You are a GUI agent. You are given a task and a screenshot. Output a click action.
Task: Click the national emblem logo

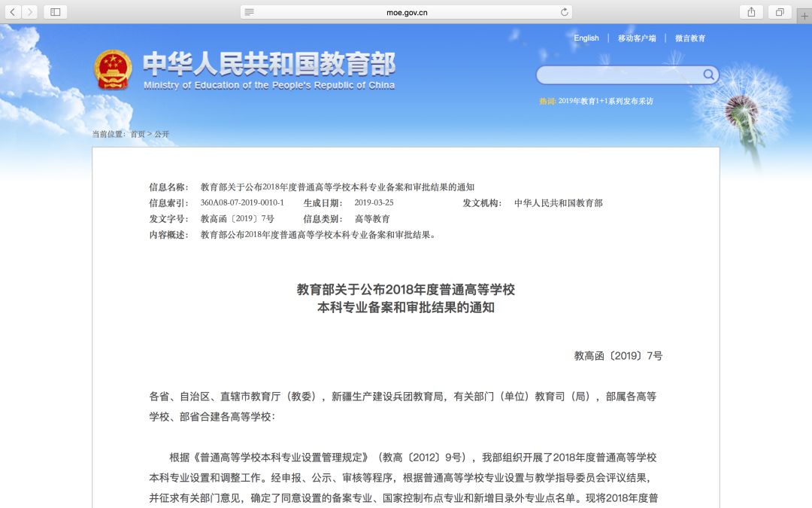click(112, 70)
